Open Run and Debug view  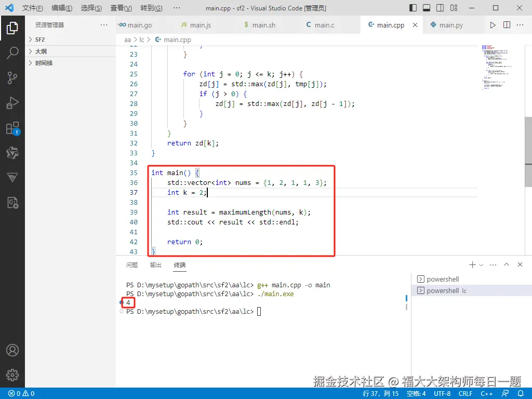(x=12, y=103)
